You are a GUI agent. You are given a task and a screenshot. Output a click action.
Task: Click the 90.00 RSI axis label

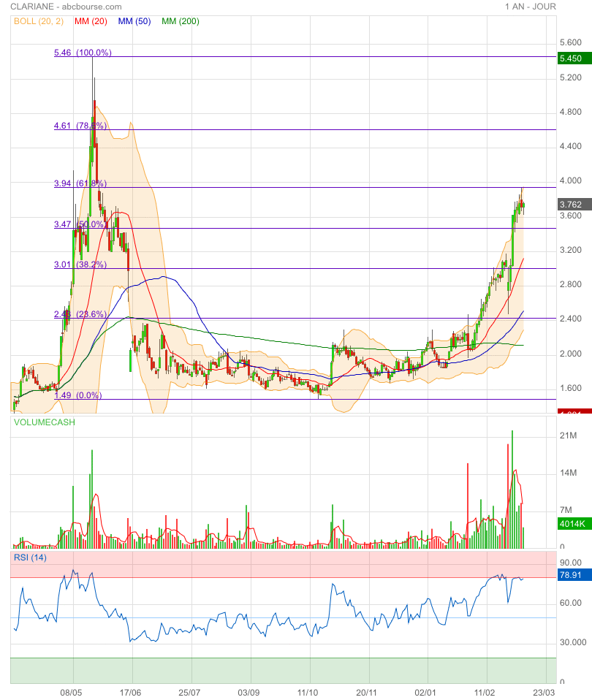click(571, 563)
